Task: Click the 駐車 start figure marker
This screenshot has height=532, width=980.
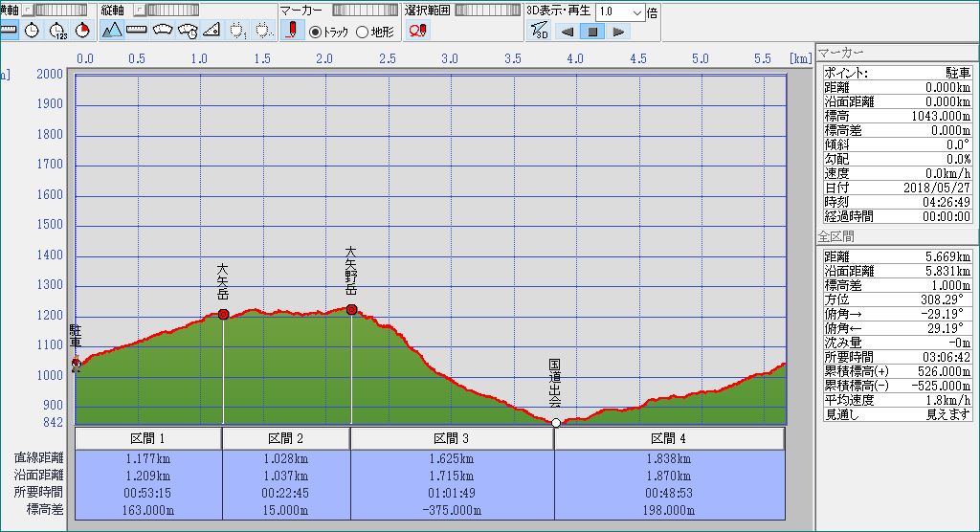Action: [77, 364]
